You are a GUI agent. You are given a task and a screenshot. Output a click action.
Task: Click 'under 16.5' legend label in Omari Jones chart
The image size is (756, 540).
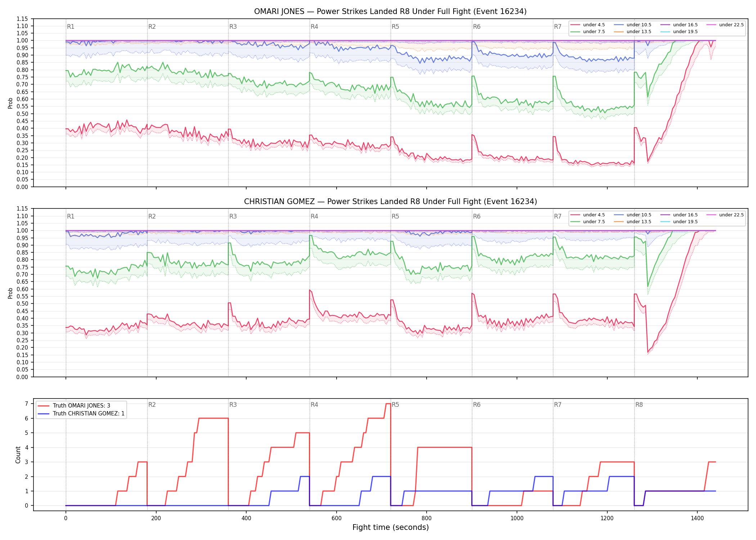(685, 25)
